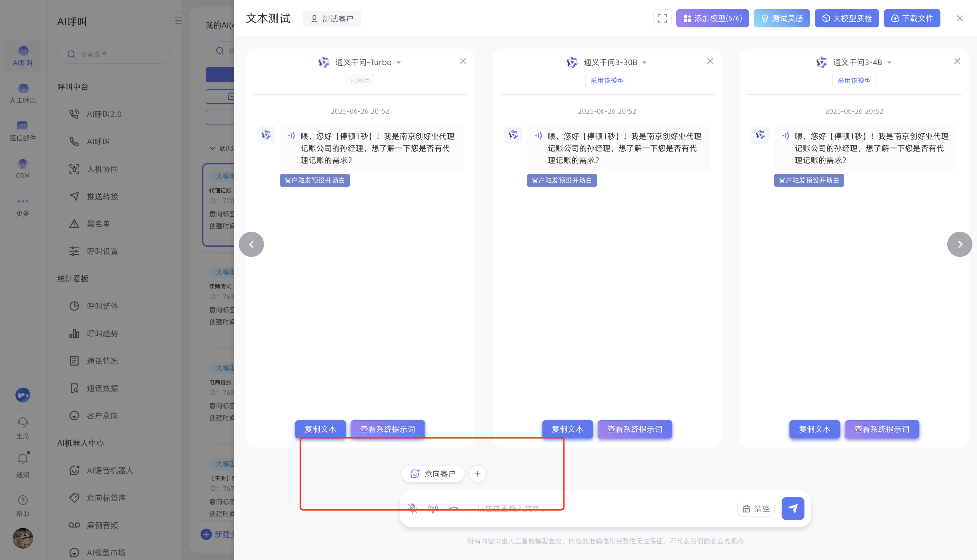
Task: Open 人工呼出 in left icon rail
Action: (x=23, y=94)
